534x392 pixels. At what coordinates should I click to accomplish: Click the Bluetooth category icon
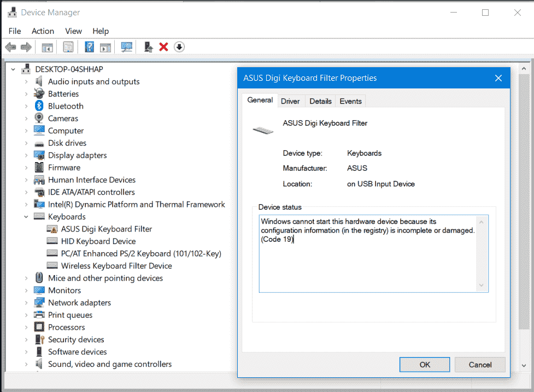tap(39, 106)
